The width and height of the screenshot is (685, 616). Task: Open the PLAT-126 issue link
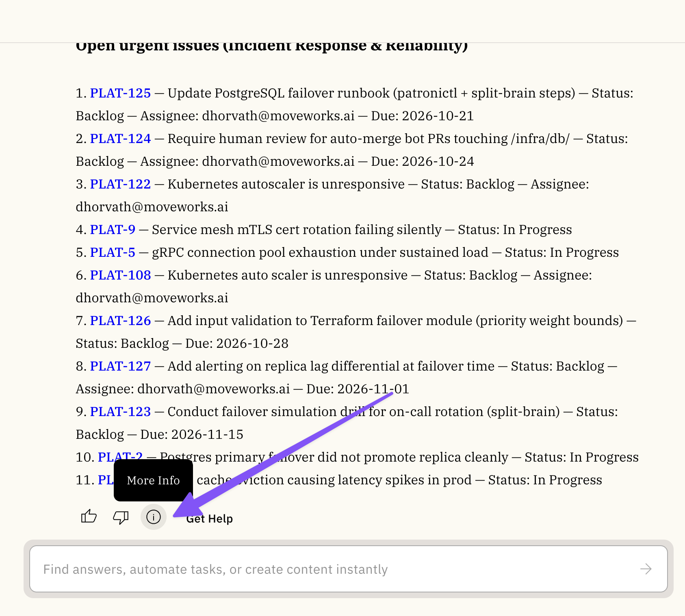click(x=120, y=321)
